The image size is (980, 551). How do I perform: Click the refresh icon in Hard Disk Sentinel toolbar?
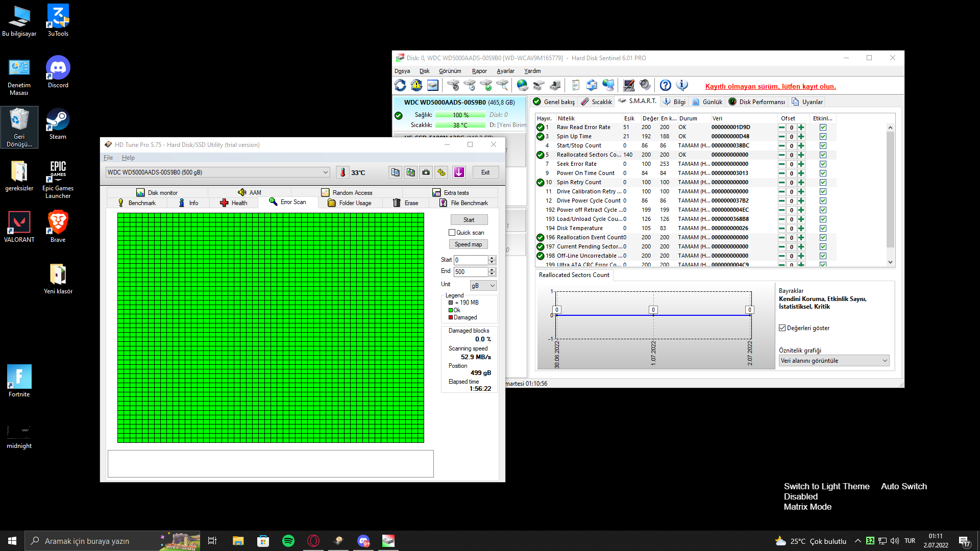(x=400, y=85)
